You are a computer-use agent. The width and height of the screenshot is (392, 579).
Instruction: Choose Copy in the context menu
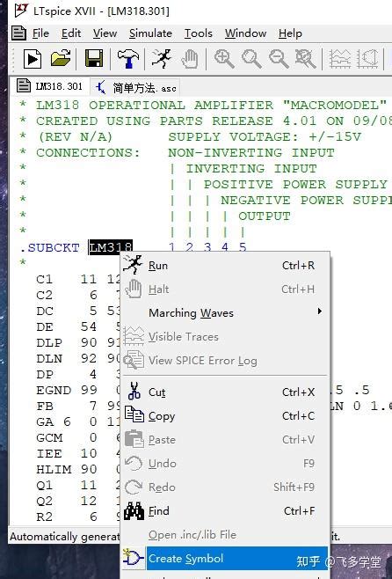coord(224,416)
